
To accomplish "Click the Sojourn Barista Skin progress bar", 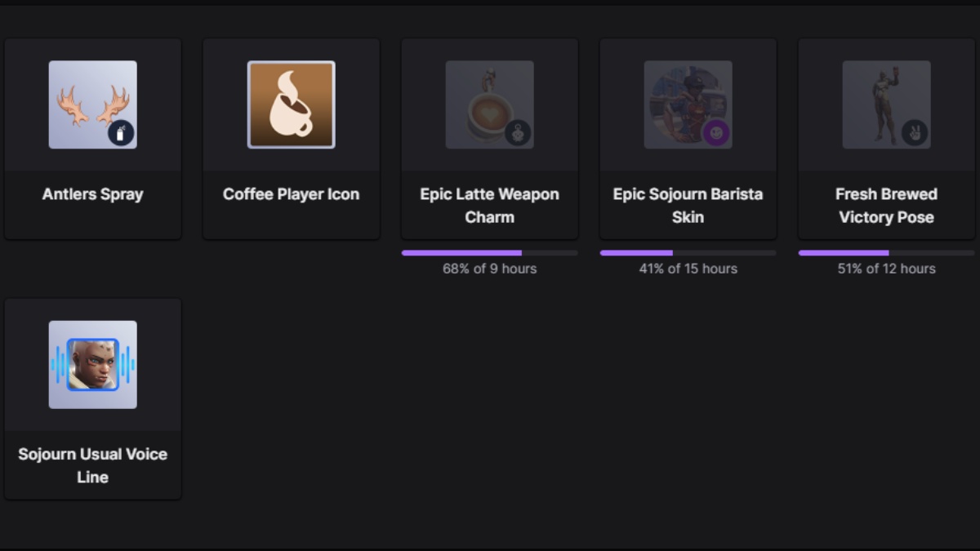I will pyautogui.click(x=688, y=253).
